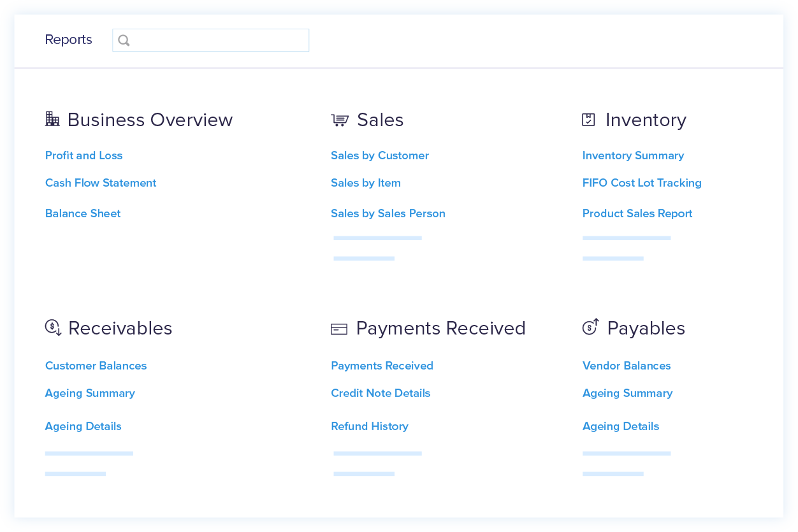View FIFO Cost Lot Tracking
Image resolution: width=798 pixels, height=532 pixels.
pos(642,183)
